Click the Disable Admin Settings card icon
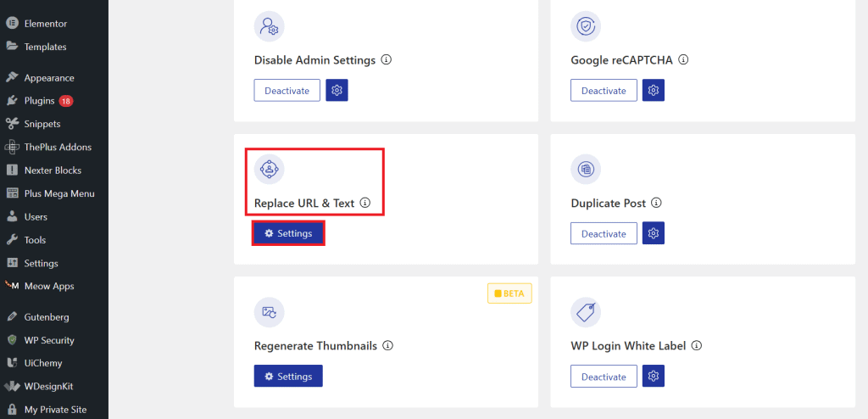The width and height of the screenshot is (868, 419). 269,26
